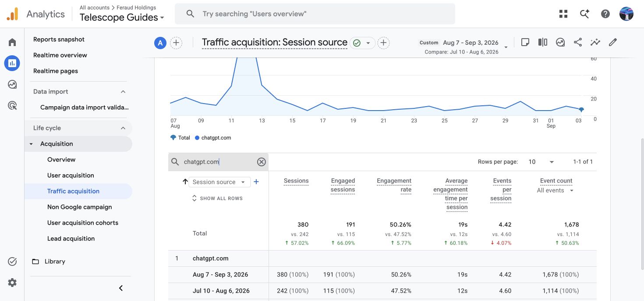Sort by Engagement rate column header
This screenshot has height=301, width=644.
coord(394,185)
